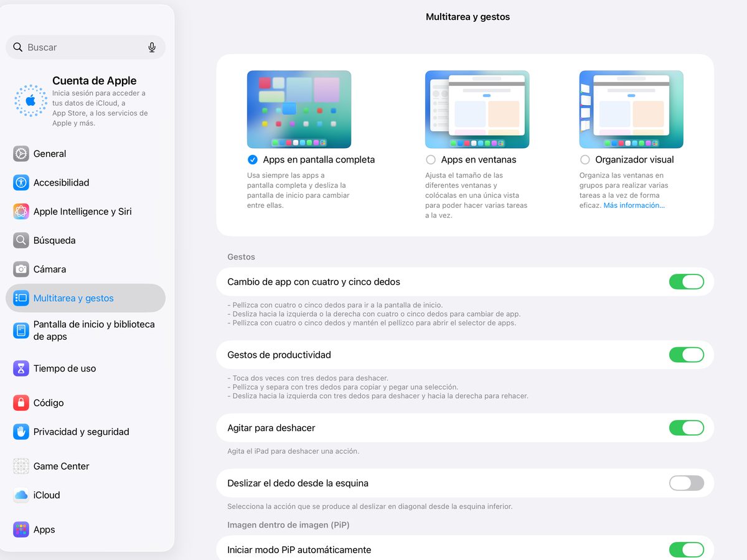
Task: Tap the Organizador visual preview thumbnail
Action: pyautogui.click(x=631, y=110)
